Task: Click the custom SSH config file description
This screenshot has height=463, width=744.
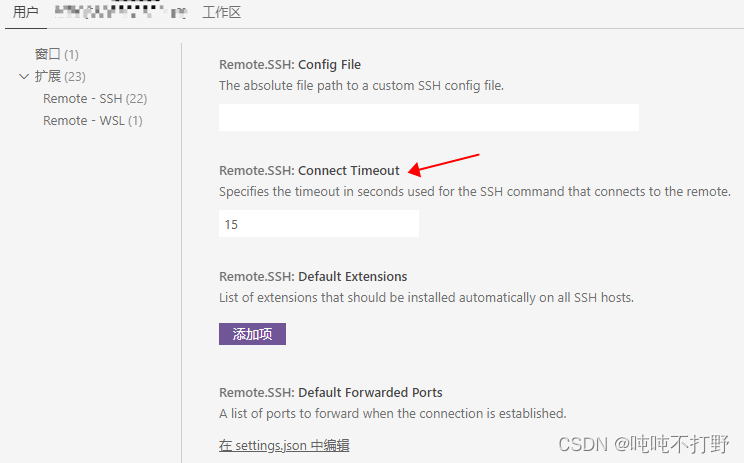Action: coord(361,86)
